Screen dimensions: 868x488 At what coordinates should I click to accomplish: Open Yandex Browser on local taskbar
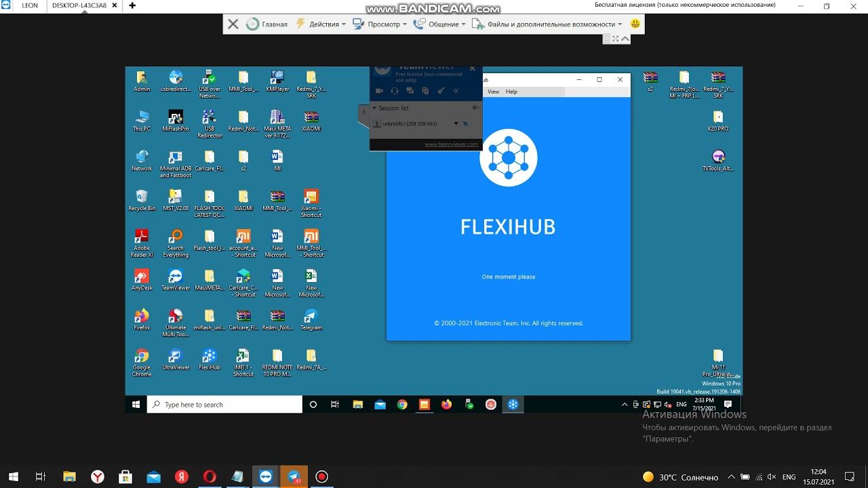coord(98,476)
